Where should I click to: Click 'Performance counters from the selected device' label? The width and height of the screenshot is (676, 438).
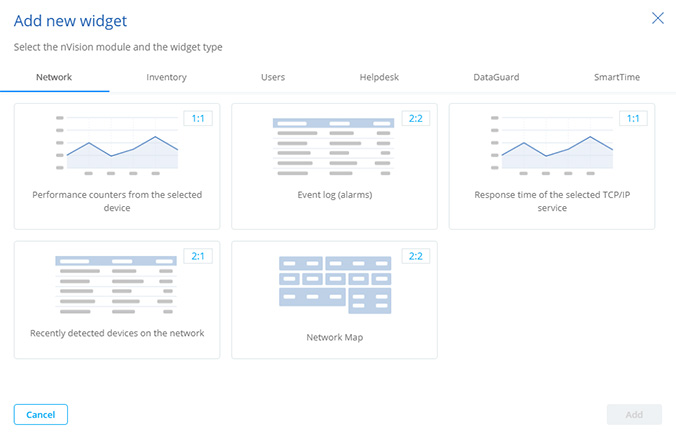tap(117, 201)
